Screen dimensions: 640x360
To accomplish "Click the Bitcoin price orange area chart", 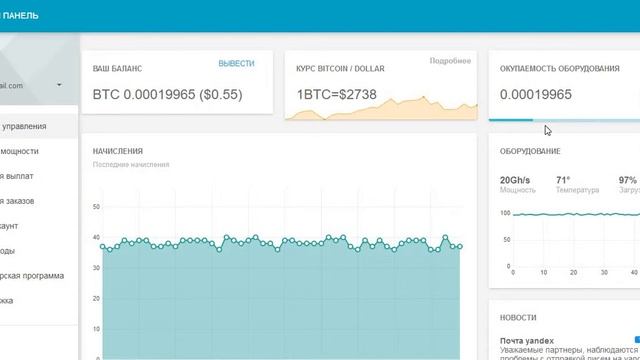I will click(x=381, y=108).
